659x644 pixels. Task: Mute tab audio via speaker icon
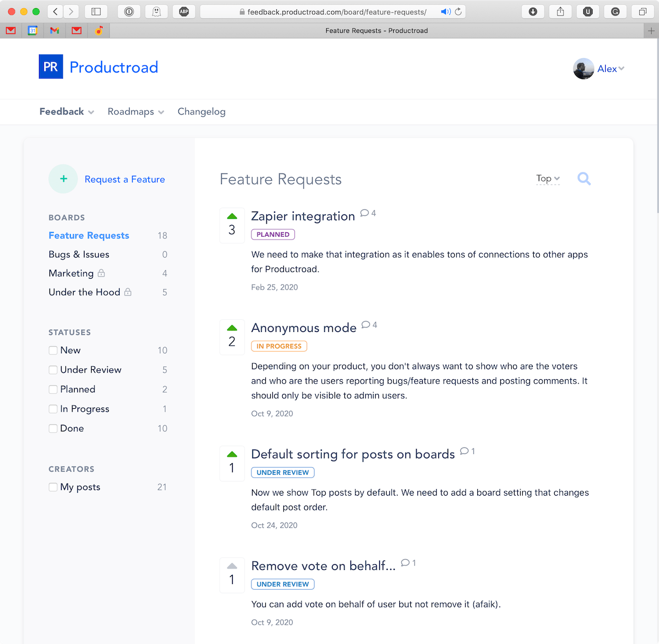click(446, 12)
